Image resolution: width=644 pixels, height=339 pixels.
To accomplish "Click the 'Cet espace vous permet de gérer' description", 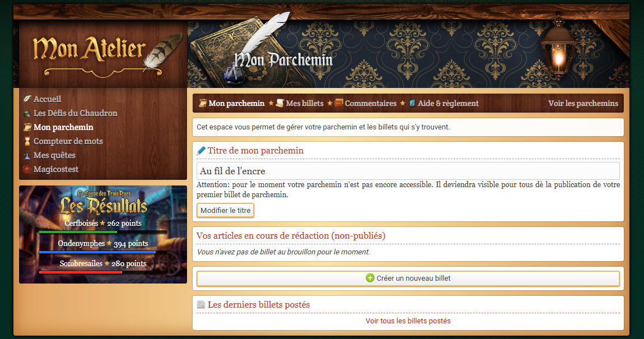I will point(323,127).
